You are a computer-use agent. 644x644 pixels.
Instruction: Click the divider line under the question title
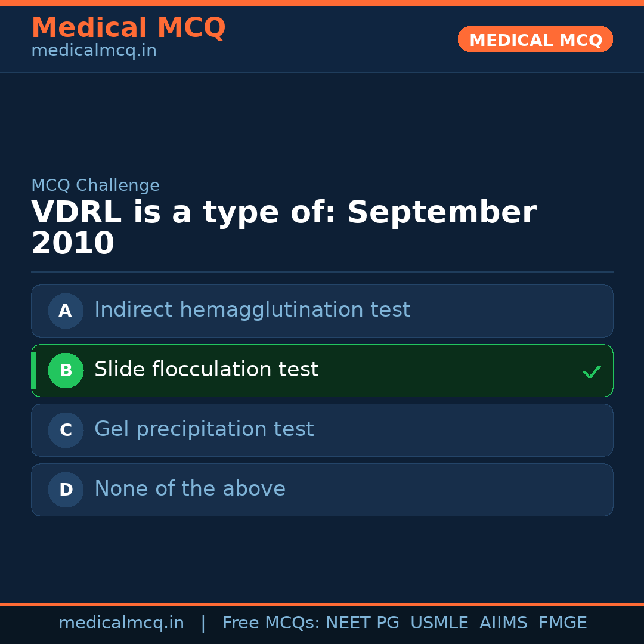(x=322, y=272)
